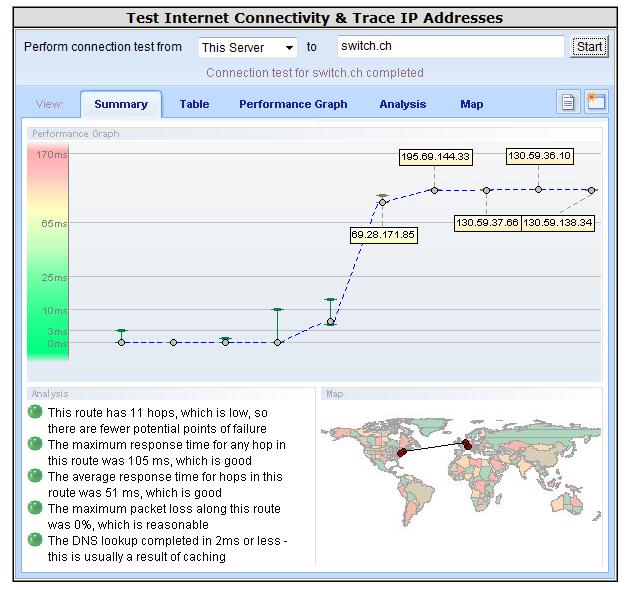628x590 pixels.
Task: Click the document report icon
Action: tap(568, 102)
